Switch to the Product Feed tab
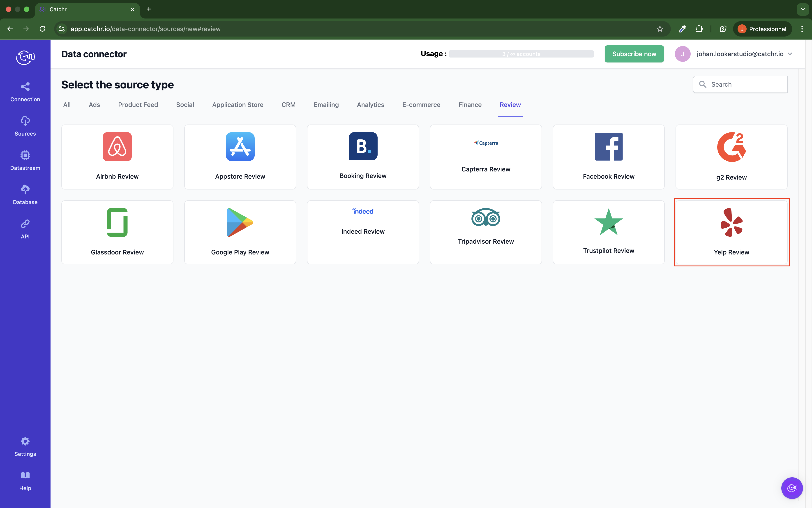The width and height of the screenshot is (812, 508). [x=138, y=104]
